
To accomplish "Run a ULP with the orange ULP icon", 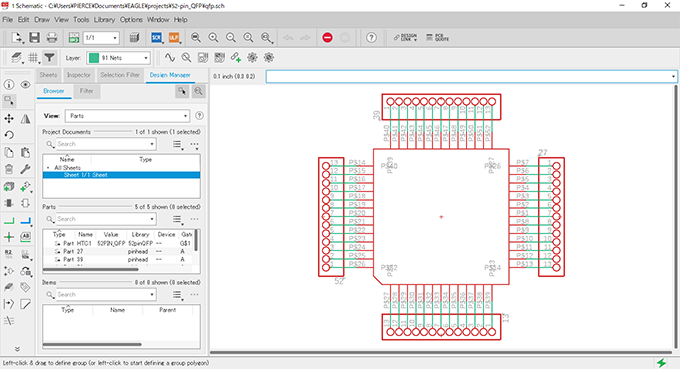I will [x=174, y=38].
